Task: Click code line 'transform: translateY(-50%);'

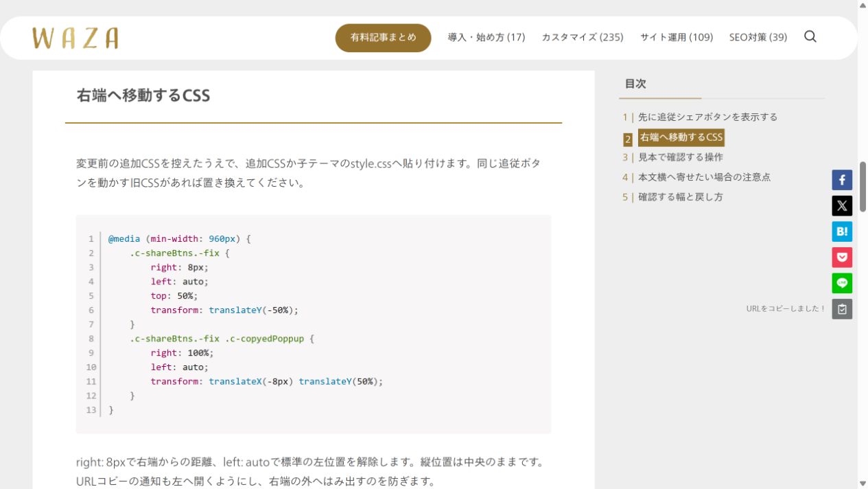Action: click(x=225, y=310)
